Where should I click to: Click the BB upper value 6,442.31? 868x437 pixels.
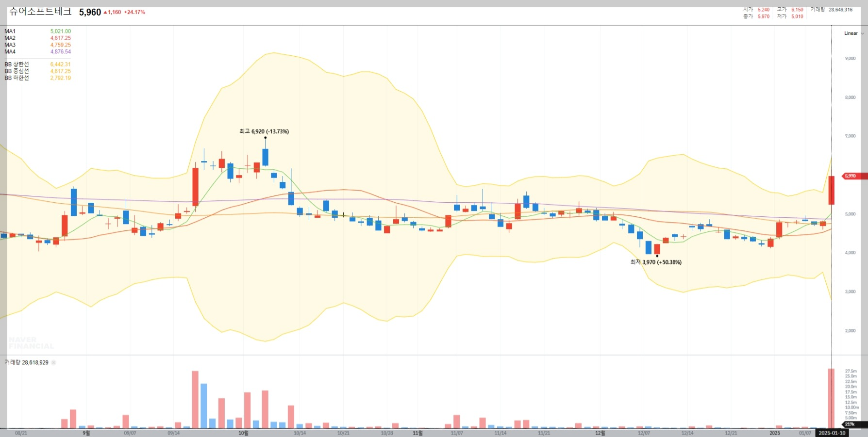(x=61, y=64)
